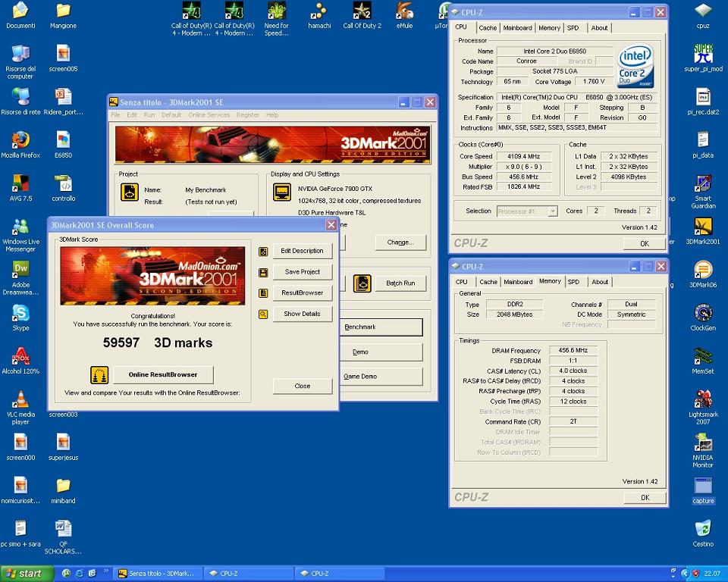This screenshot has width=728, height=582.
Task: Click the 59597 3D marks score text
Action: [158, 343]
